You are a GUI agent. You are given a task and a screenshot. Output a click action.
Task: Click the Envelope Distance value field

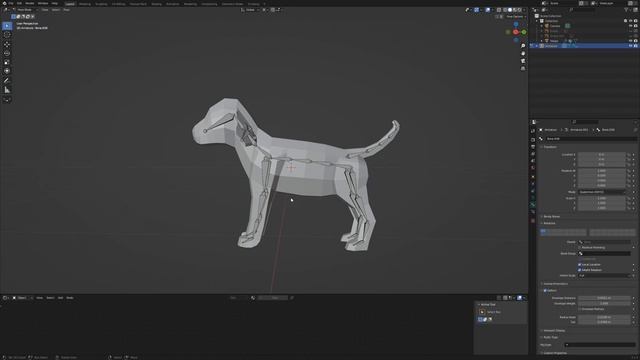604,298
